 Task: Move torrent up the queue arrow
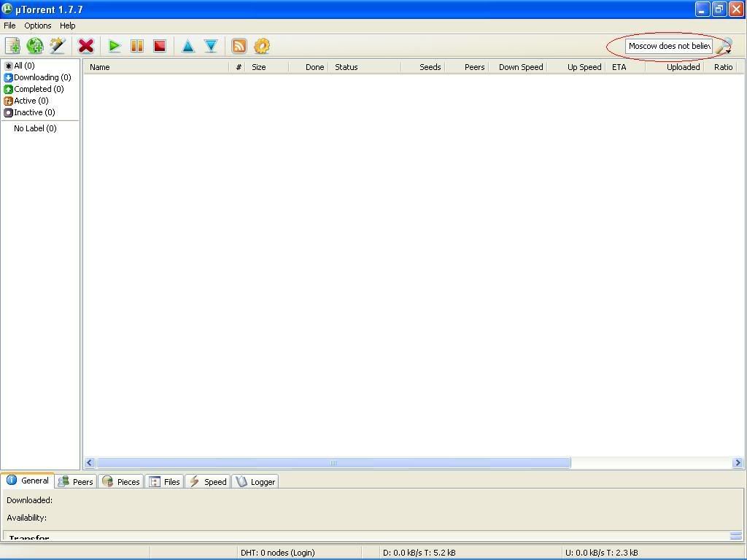(x=187, y=46)
